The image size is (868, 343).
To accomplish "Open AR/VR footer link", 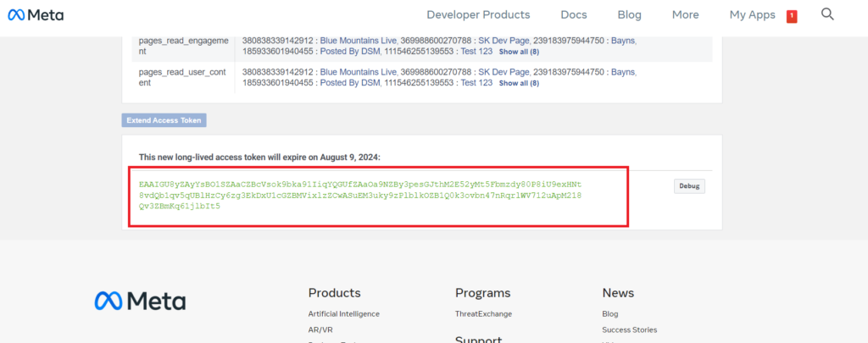I will [320, 329].
